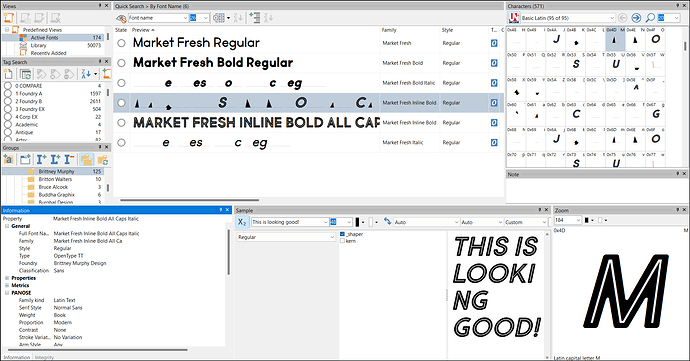Go to next character block arrow
Viewport: 690px width, 361px height.
[x=636, y=18]
